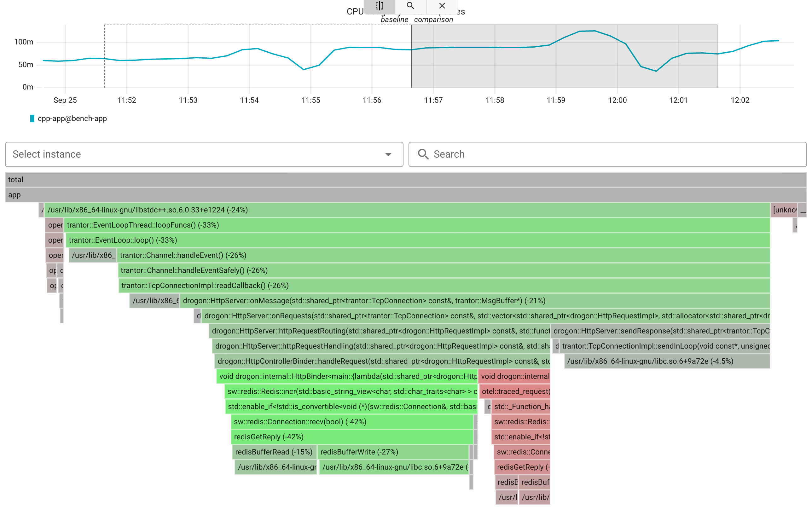This screenshot has width=812, height=515.
Task: Click the trantor::Channel::handleEvent() (-26%) frame
Action: pos(443,255)
